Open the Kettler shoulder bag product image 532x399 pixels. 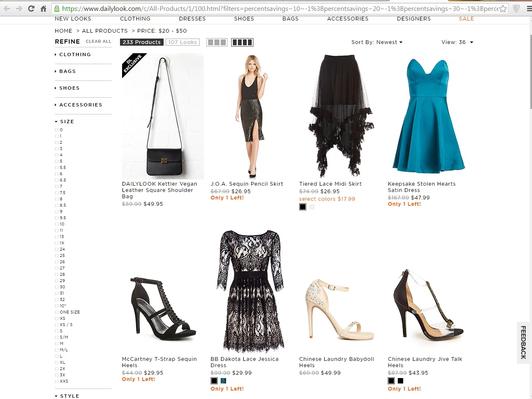163,116
